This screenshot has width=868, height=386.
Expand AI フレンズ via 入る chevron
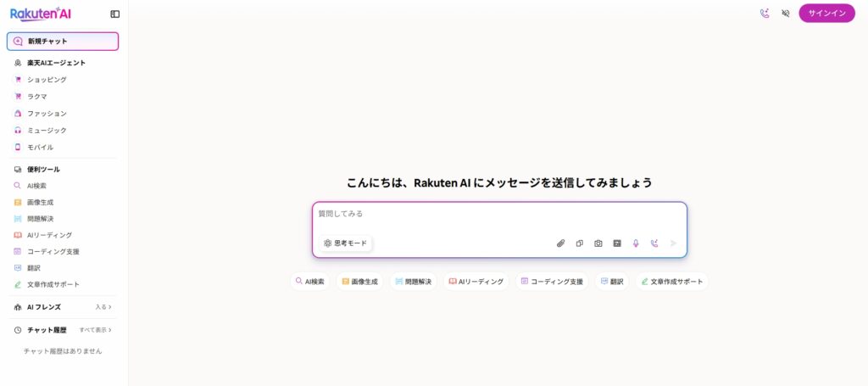[x=103, y=307]
